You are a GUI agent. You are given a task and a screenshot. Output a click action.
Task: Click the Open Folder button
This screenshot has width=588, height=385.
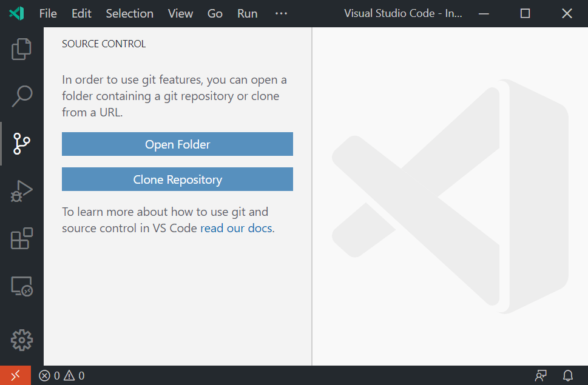click(177, 144)
